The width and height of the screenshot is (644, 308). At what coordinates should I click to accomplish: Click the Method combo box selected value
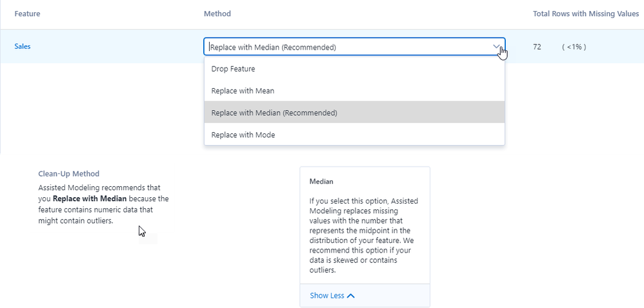click(273, 47)
